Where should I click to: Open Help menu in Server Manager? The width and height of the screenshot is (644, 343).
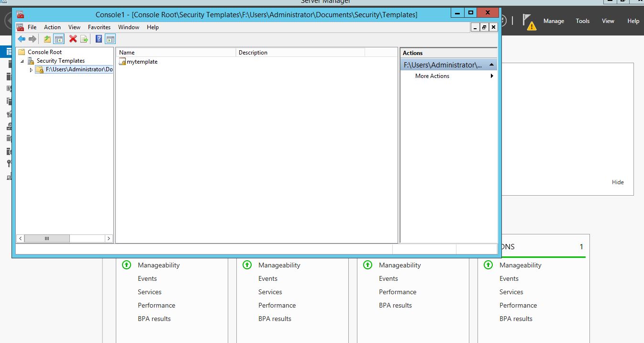(633, 21)
